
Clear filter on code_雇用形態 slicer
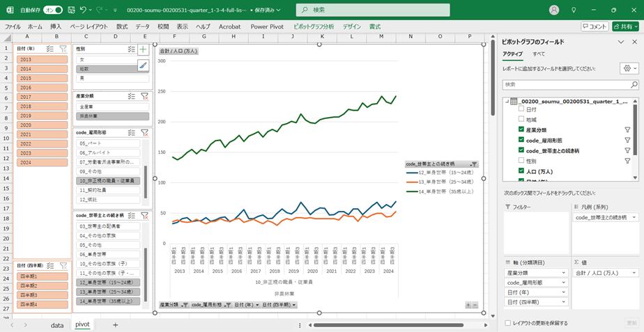tap(144, 132)
